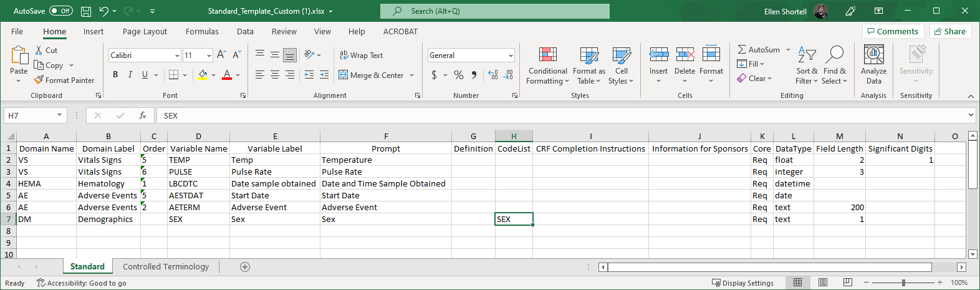Click Decrease Decimal icon
The height and width of the screenshot is (290, 980).
pos(508,75)
